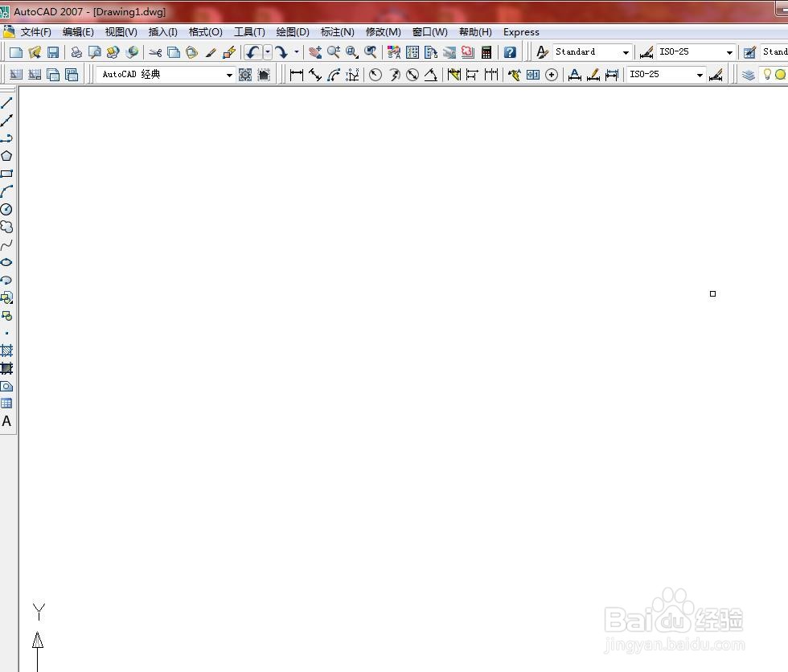The image size is (788, 672).
Task: Select the Gradient fill tool
Action: pos(6,368)
